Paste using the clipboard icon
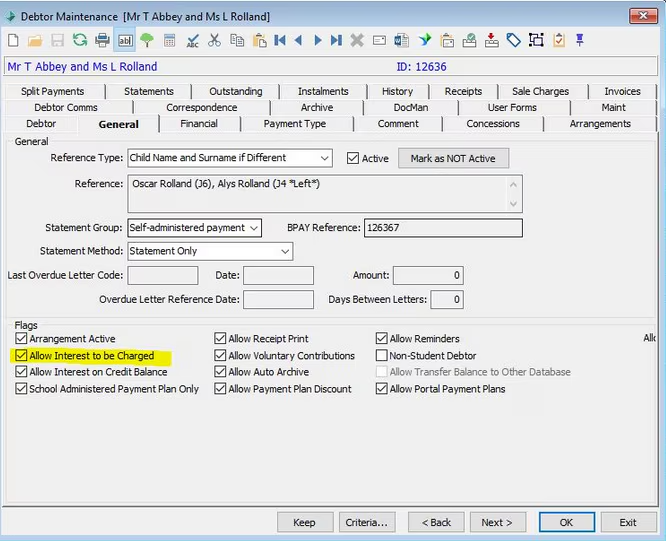Screen dimensions: 666x541 (x=260, y=40)
